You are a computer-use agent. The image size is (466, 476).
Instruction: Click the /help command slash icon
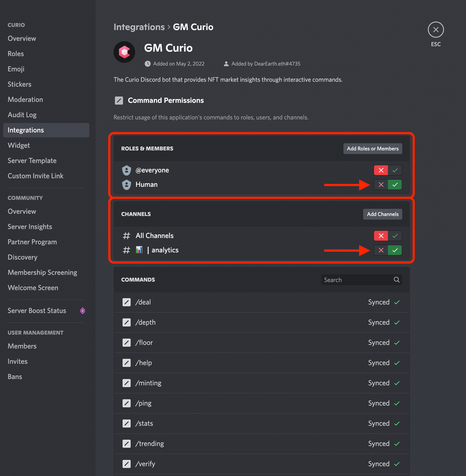click(127, 363)
